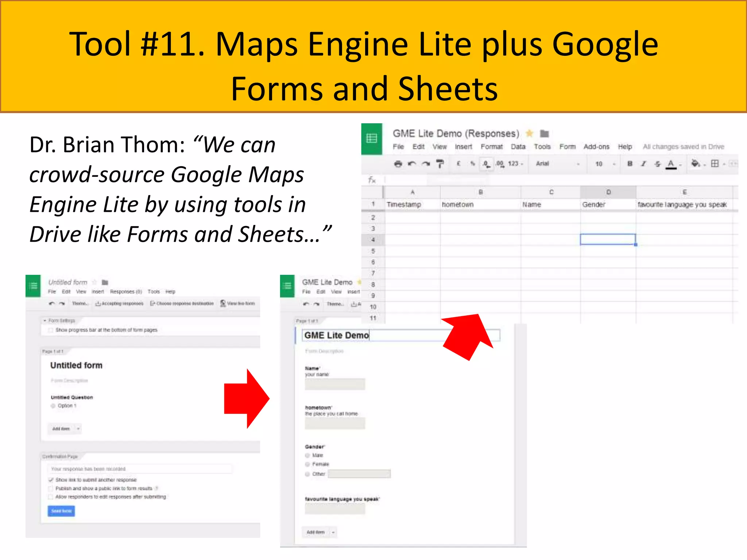
Task: Toggle bold in Sheets toolbar
Action: [630, 164]
